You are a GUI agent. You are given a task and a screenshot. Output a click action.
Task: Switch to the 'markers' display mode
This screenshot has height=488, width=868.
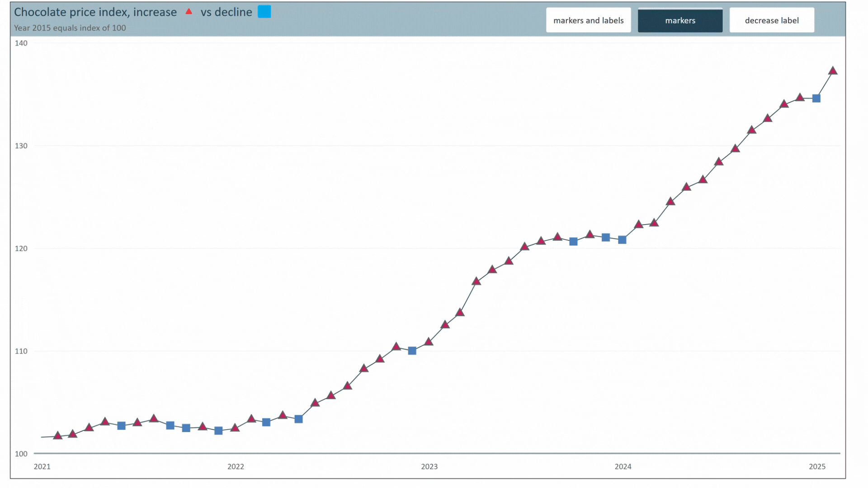click(x=680, y=20)
